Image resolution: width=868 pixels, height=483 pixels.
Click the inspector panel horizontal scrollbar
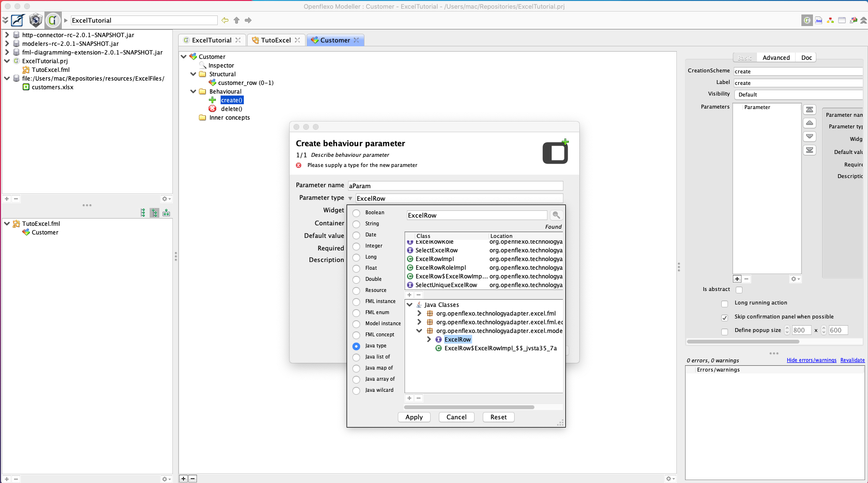[743, 342]
